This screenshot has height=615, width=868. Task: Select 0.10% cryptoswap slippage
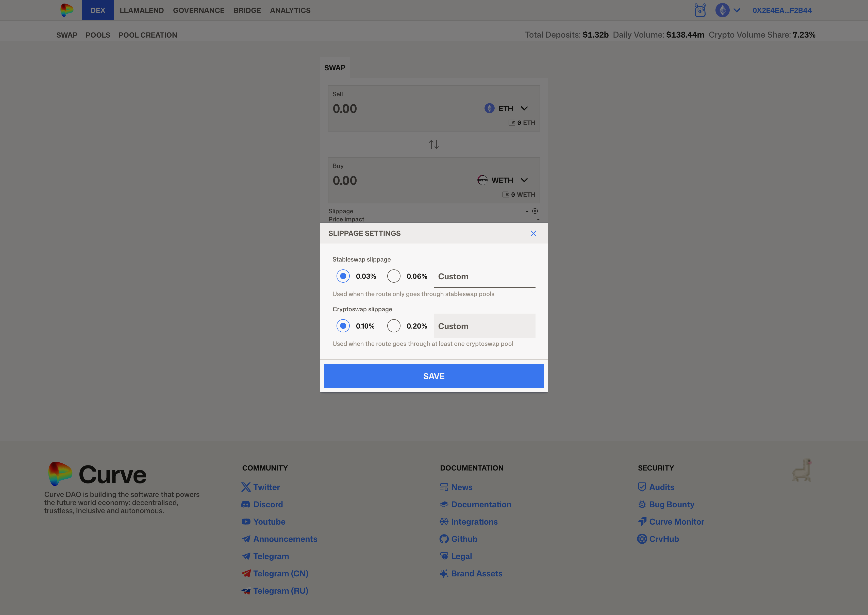343,326
